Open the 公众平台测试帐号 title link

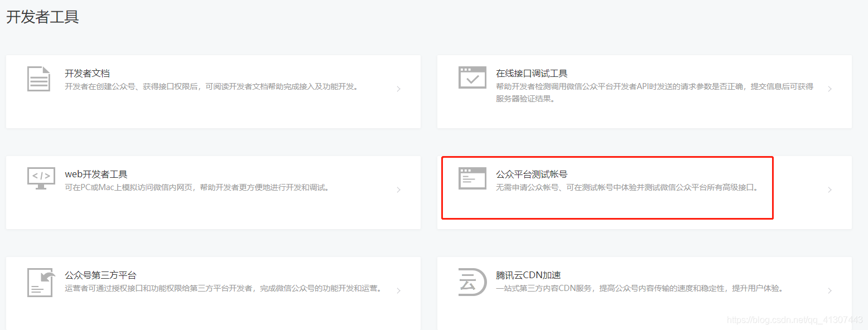point(532,174)
